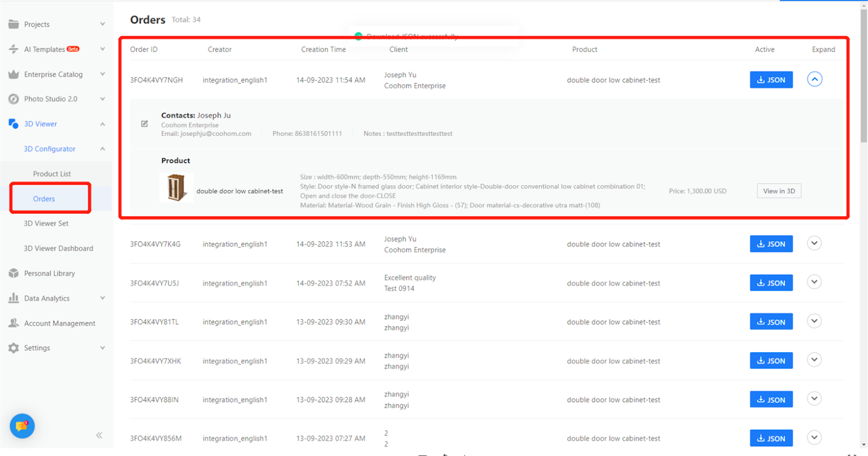The width and height of the screenshot is (868, 456).
Task: Collapse the expanded order 3FO4K4VY7NGH row
Action: (814, 79)
